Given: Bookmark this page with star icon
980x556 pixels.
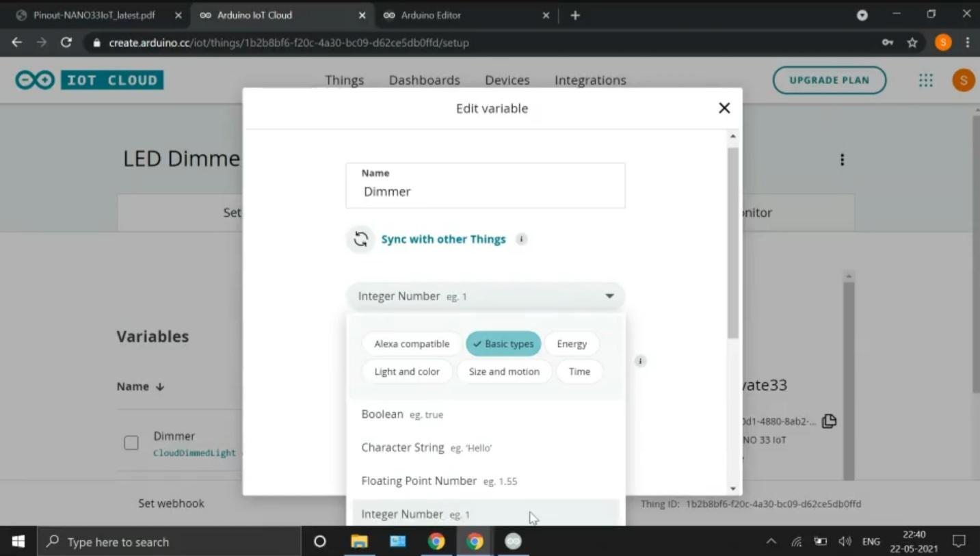Looking at the screenshot, I should pos(912,42).
